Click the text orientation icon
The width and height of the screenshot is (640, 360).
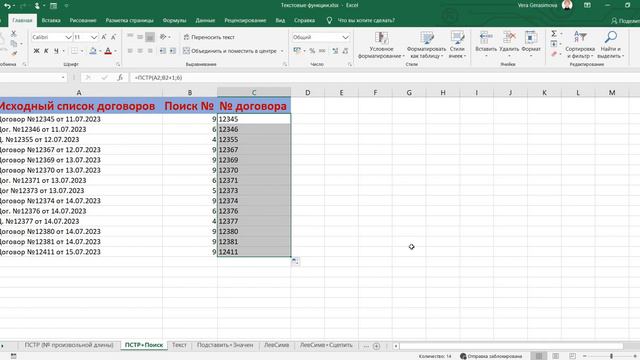pos(163,37)
